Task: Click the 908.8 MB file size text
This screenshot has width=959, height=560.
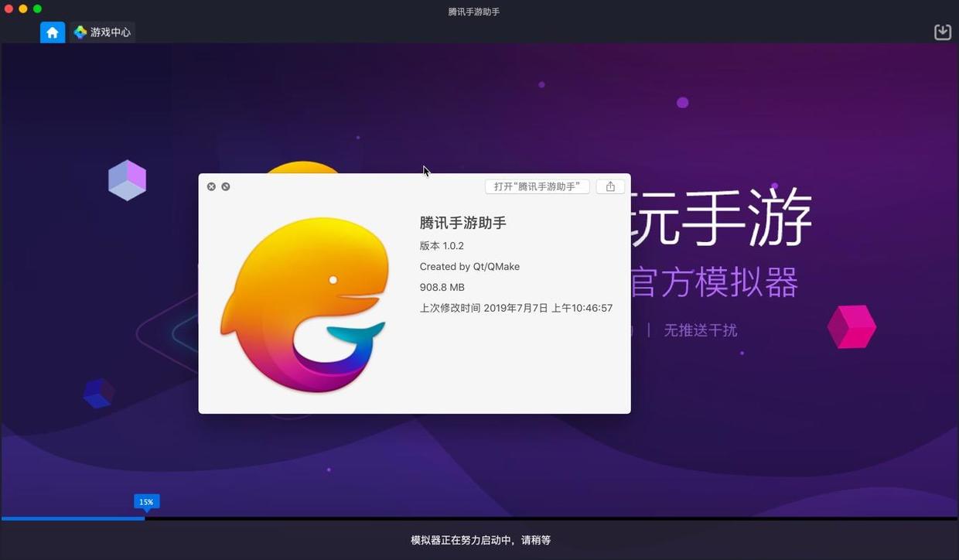Action: [442, 287]
